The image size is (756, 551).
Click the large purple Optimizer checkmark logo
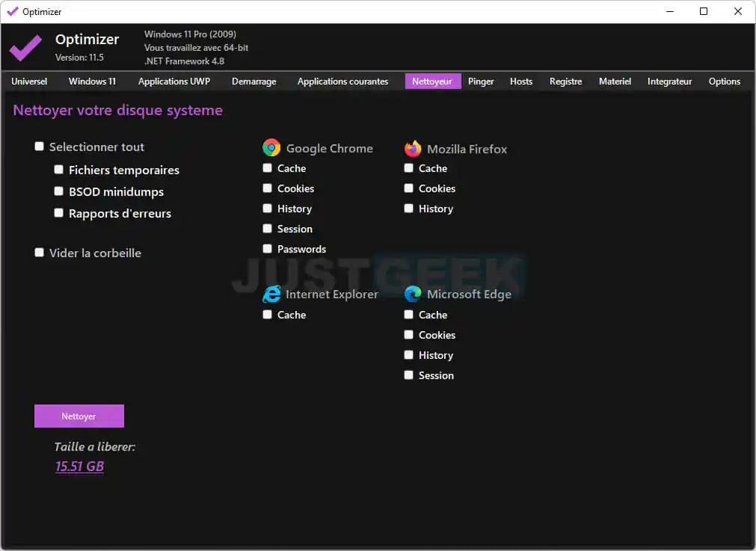[25, 47]
